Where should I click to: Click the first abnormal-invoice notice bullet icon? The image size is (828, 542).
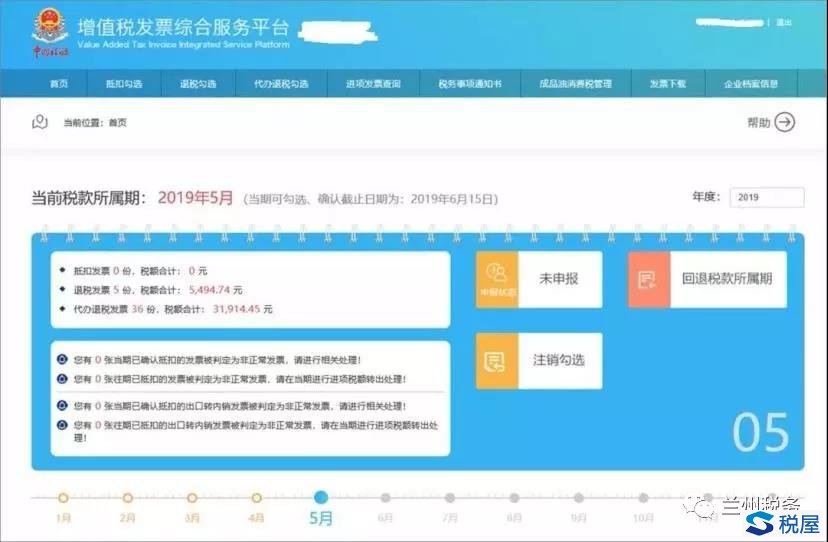62,359
